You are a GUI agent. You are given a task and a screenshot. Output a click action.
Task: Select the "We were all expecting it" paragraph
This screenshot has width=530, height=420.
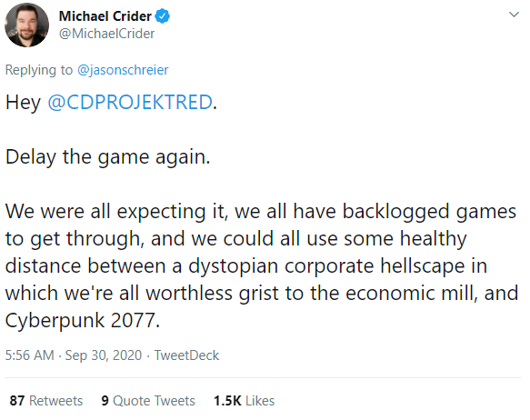(x=261, y=265)
